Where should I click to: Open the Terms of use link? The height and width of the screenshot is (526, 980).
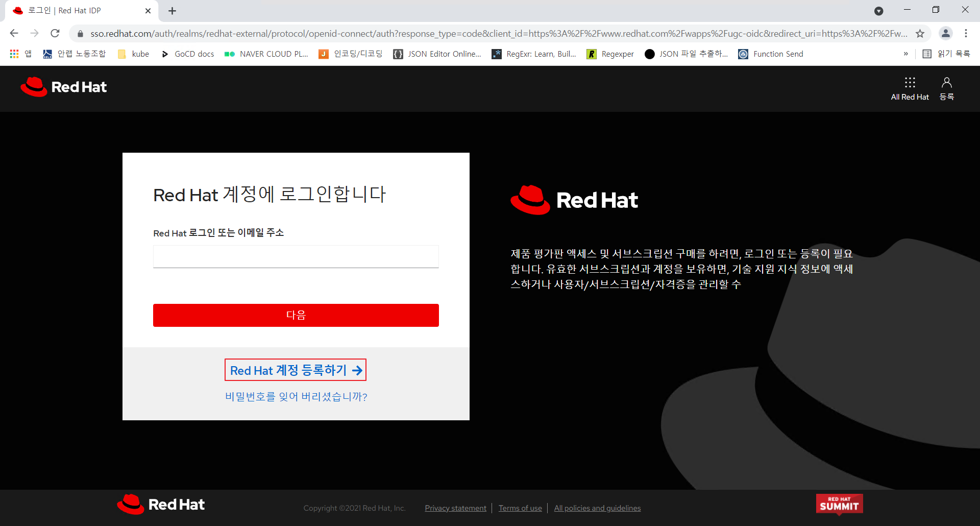[520, 508]
